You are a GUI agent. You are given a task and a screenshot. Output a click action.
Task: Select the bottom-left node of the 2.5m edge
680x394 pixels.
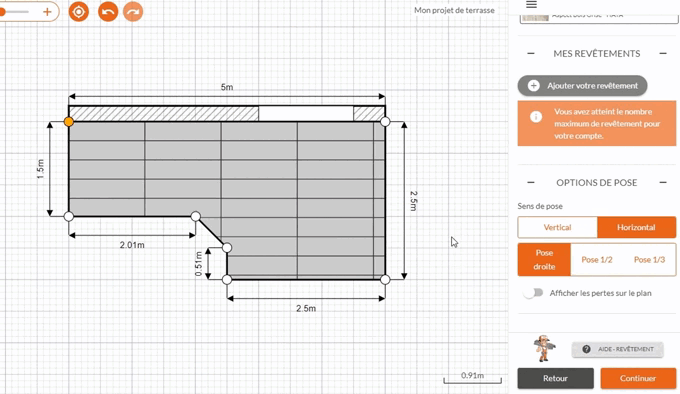pyautogui.click(x=227, y=280)
